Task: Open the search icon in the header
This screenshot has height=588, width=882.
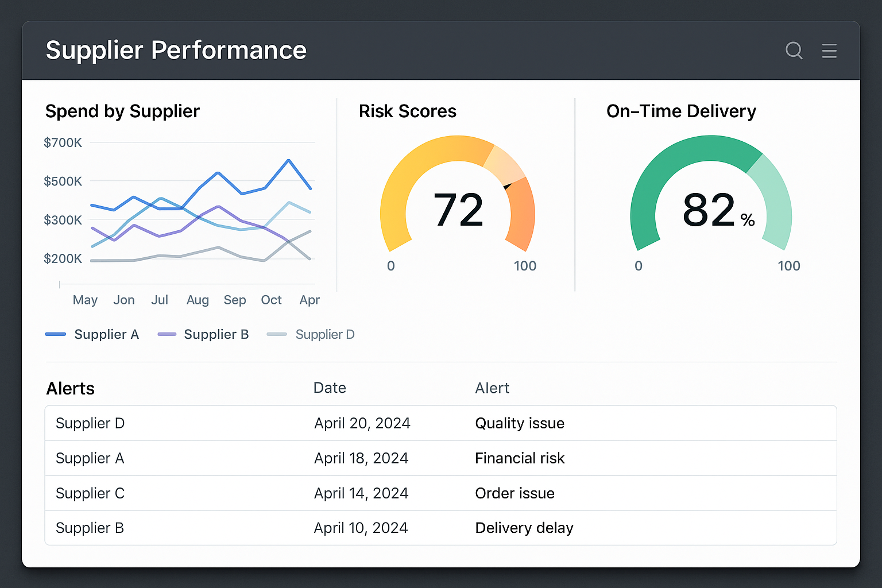Action: 794,51
